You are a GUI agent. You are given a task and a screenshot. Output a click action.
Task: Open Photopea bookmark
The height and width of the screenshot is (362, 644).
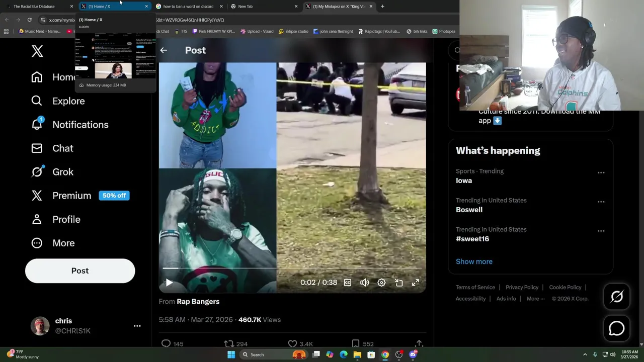[x=444, y=31]
